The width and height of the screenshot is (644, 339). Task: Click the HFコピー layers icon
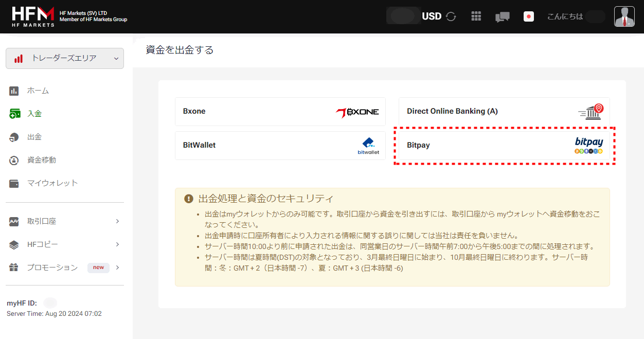(14, 244)
